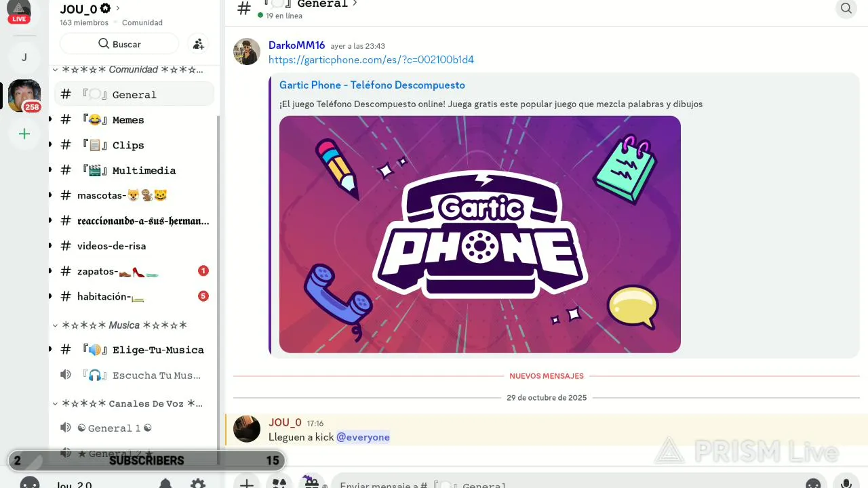Viewport: 868px width, 488px height.
Task: Collapse the Canales De Voz category
Action: (128, 403)
